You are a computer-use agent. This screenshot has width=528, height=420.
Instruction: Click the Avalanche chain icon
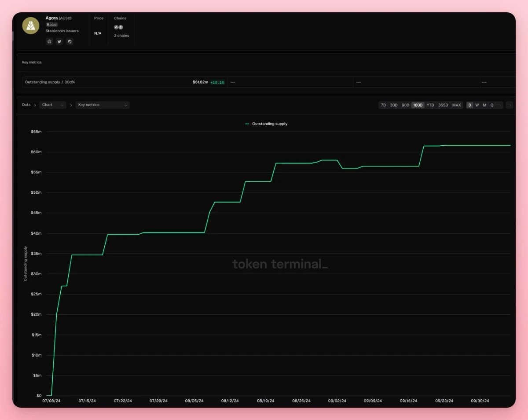coord(116,27)
